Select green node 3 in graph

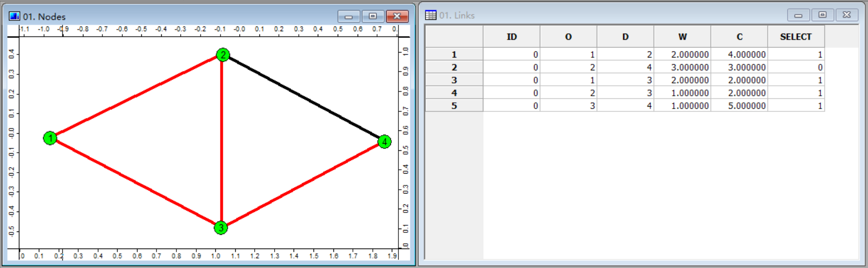click(x=221, y=228)
